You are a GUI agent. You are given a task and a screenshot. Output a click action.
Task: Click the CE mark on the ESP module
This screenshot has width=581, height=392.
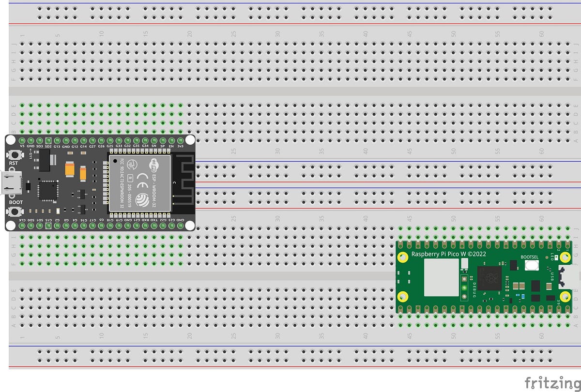click(142, 181)
